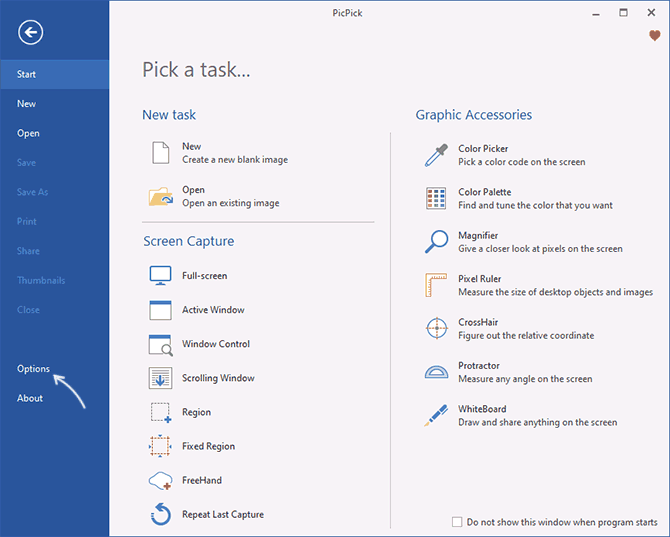Minimize the PicPick window
The height and width of the screenshot is (537, 670).
tap(596, 14)
